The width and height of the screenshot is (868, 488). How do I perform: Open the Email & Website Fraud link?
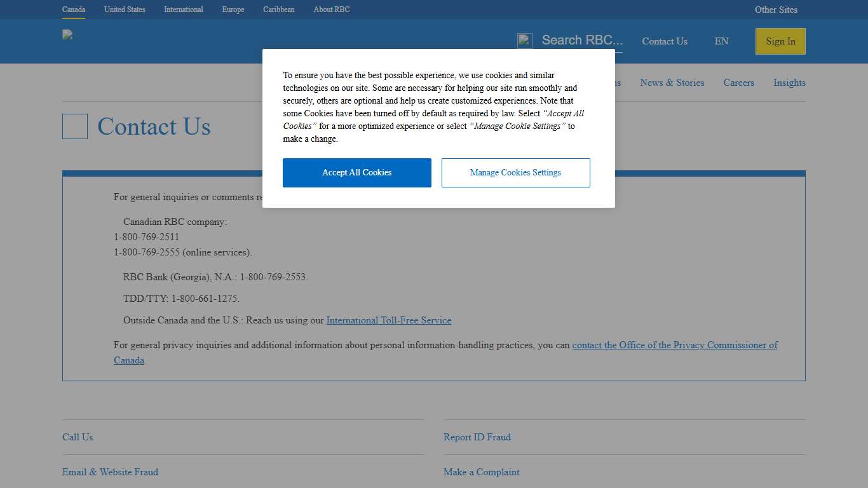[x=110, y=472]
